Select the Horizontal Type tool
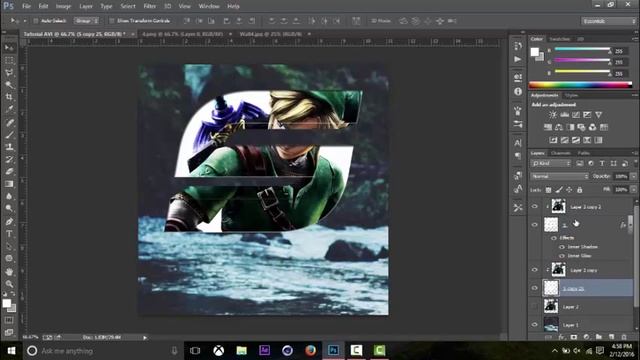The height and width of the screenshot is (360, 640). point(9,234)
